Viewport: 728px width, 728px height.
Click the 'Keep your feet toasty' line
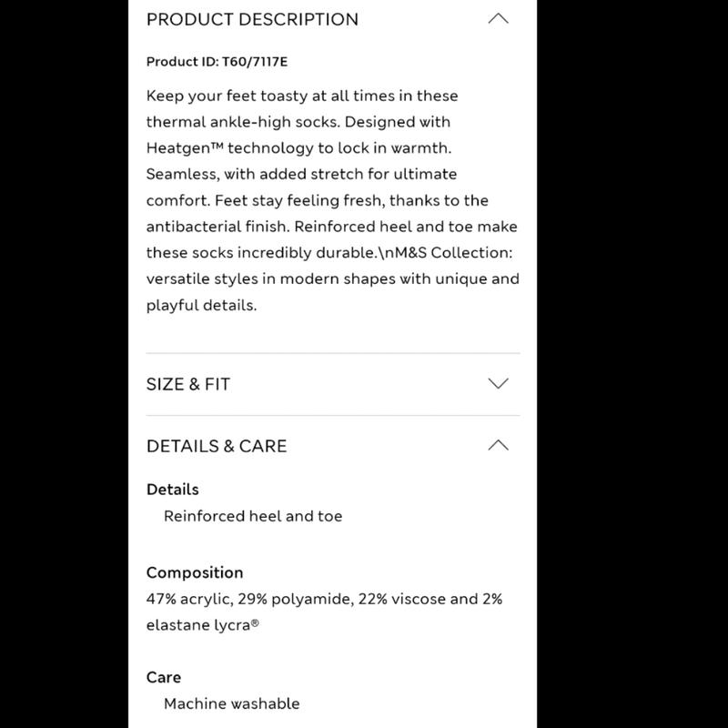302,96
